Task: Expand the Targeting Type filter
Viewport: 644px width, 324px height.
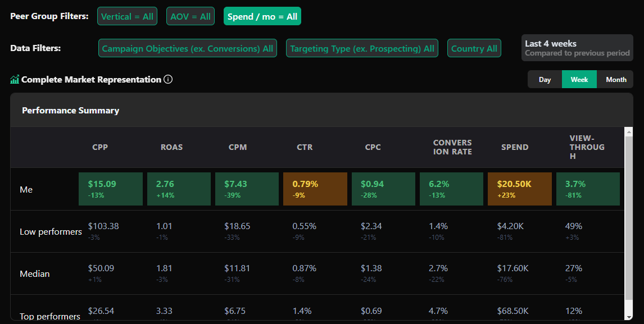Action: coord(362,48)
